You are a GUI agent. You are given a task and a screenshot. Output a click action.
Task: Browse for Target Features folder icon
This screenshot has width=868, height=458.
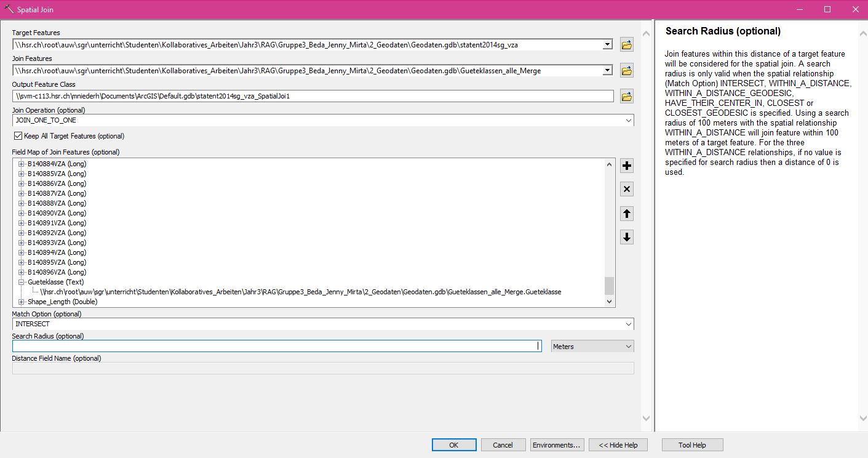coord(626,45)
